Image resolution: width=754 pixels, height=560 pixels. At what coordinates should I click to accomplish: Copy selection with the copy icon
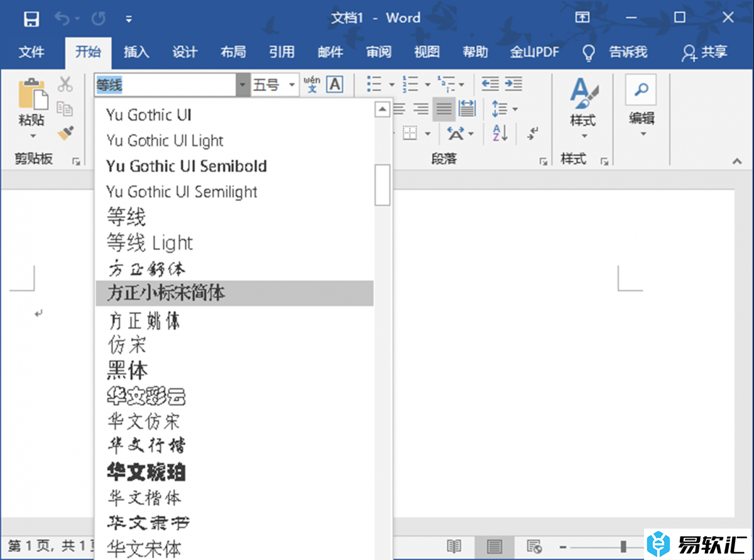point(65,108)
